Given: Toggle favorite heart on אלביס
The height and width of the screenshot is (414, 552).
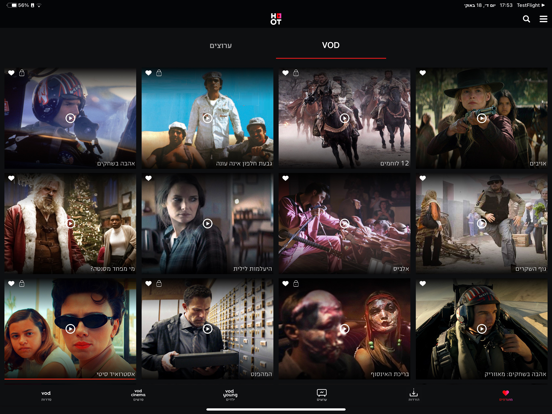Looking at the screenshot, I should 286,178.
